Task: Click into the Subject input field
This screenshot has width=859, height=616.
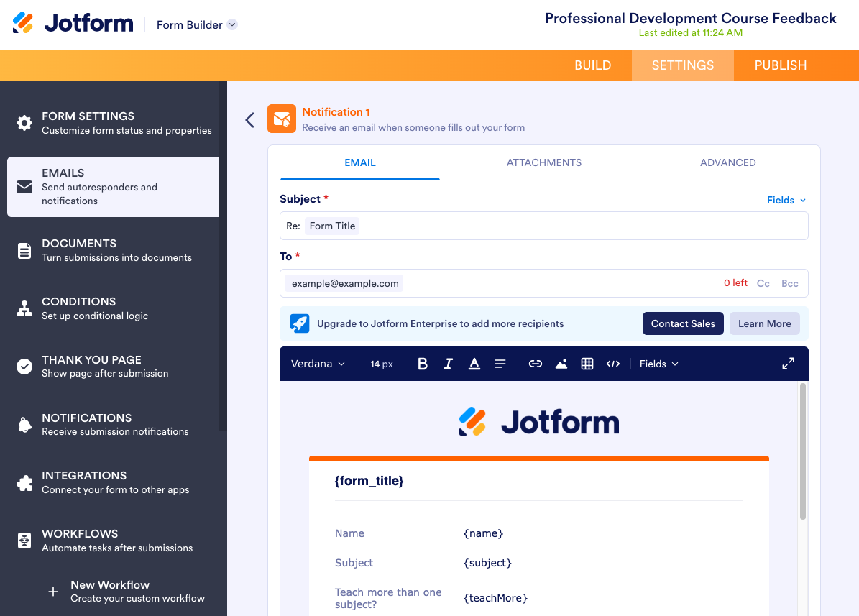Action: [x=544, y=226]
